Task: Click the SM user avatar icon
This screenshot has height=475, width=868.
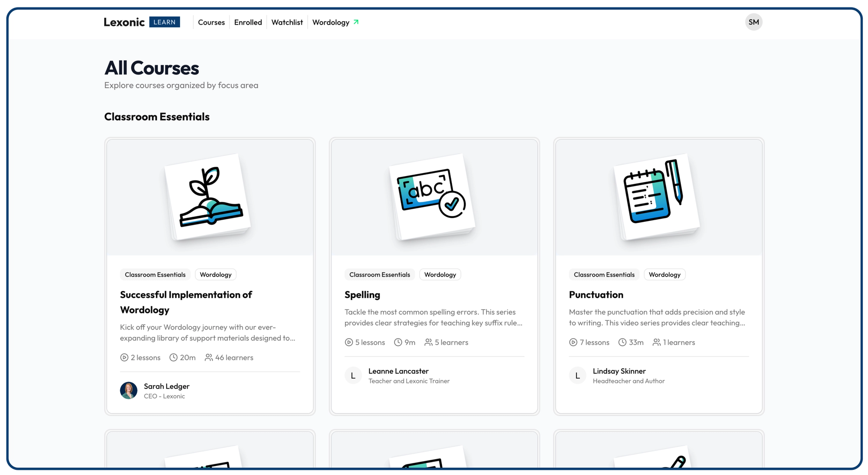Action: [753, 22]
